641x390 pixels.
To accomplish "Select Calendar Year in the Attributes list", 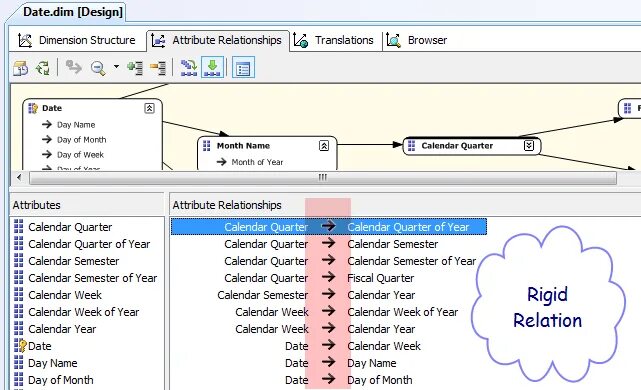I will (x=62, y=329).
